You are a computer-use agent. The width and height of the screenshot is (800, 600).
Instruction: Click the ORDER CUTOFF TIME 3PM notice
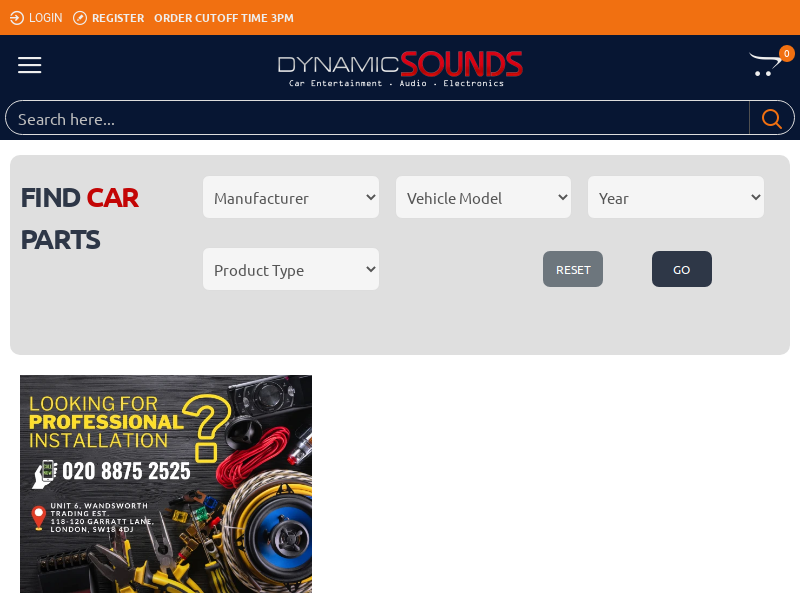click(x=224, y=18)
